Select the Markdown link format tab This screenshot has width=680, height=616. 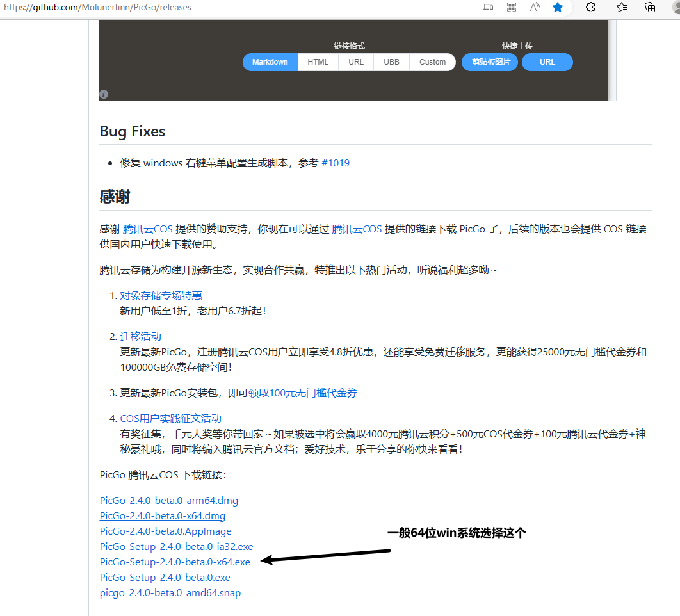click(270, 61)
